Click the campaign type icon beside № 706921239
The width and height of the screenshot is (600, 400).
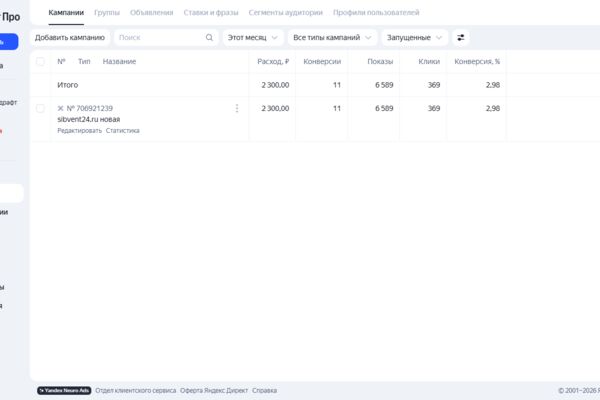tap(60, 109)
